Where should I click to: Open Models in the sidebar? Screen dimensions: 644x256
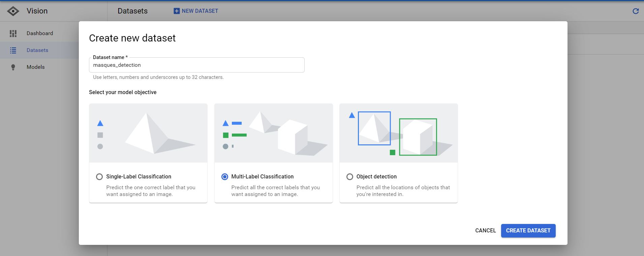coord(36,67)
